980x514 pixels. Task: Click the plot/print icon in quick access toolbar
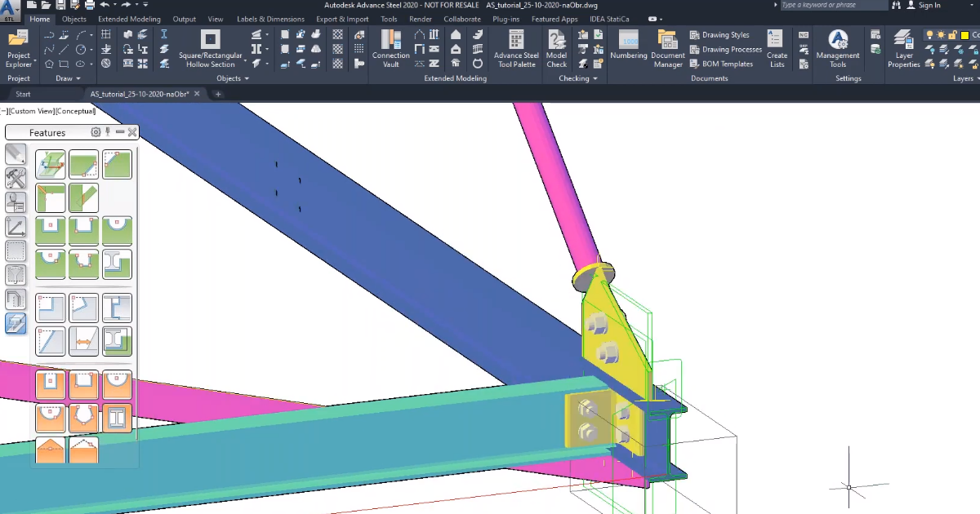(x=90, y=5)
